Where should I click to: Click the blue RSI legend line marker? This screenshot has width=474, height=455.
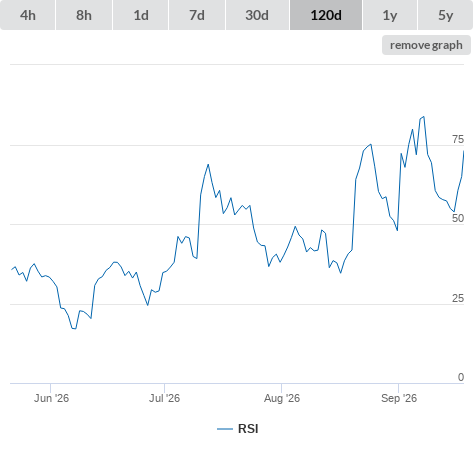pos(225,429)
